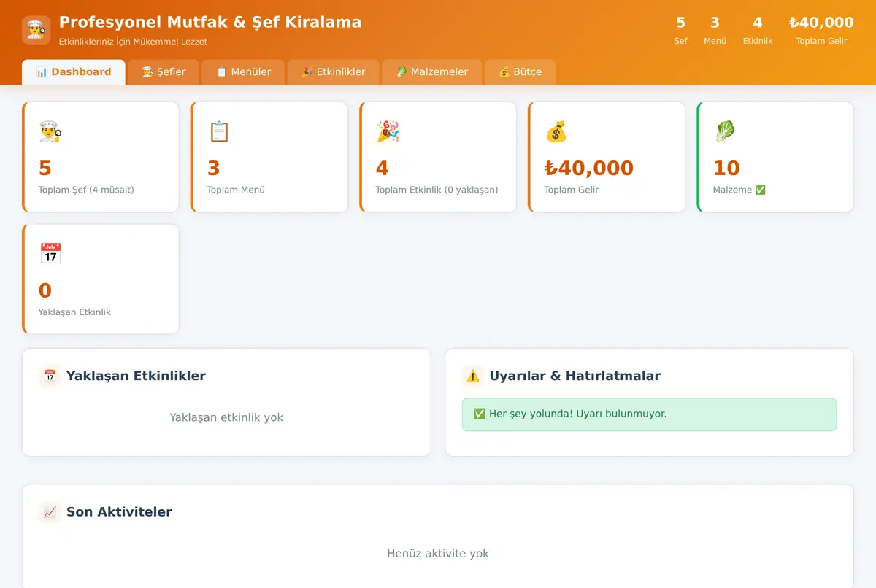This screenshot has height=588, width=876.
Task: Click the clipboard icon on Toplam Menü card
Action: click(x=219, y=131)
